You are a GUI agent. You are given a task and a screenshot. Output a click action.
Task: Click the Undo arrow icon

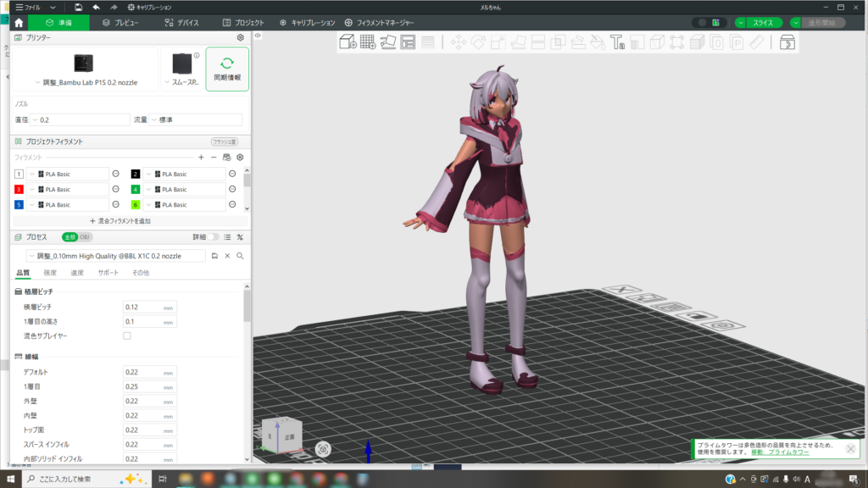[97, 7]
